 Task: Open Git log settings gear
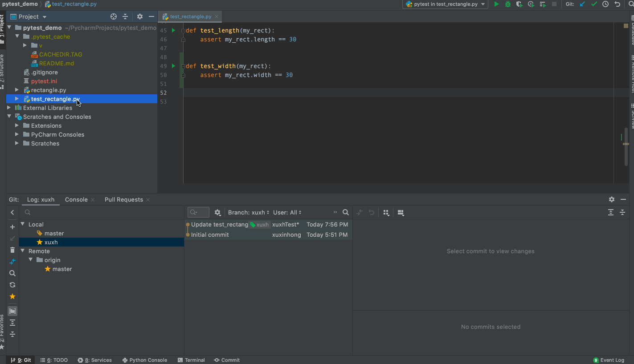[x=217, y=213]
